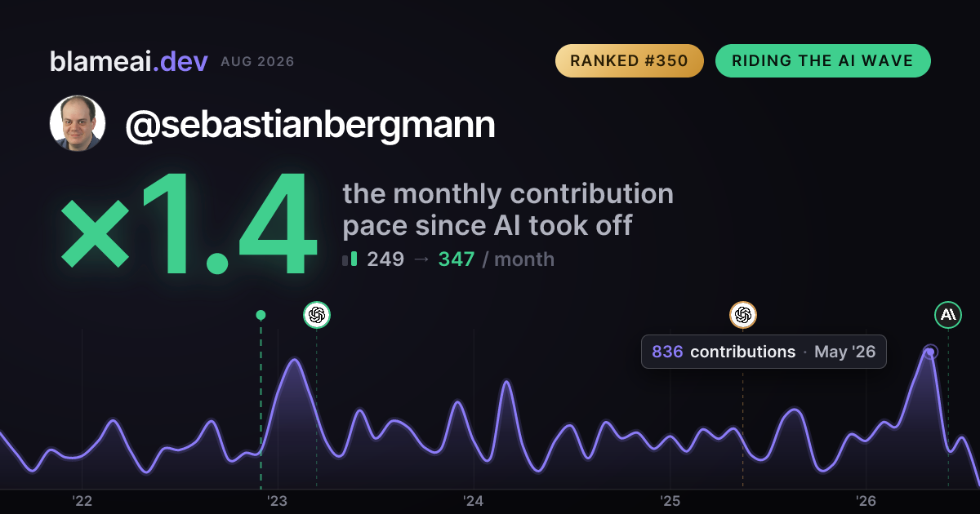Click the green 347 per month value

[x=457, y=259]
